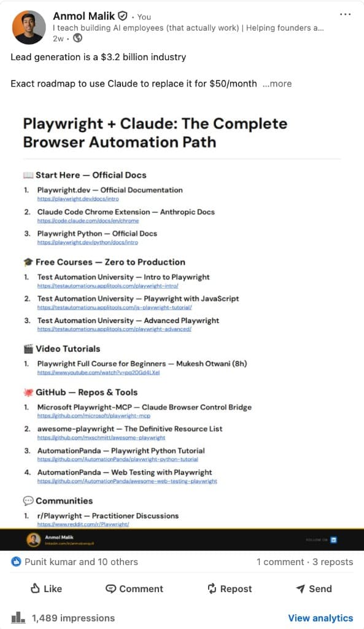Open the '1 comment' link
Image resolution: width=364 pixels, height=629 pixels.
coord(281,562)
